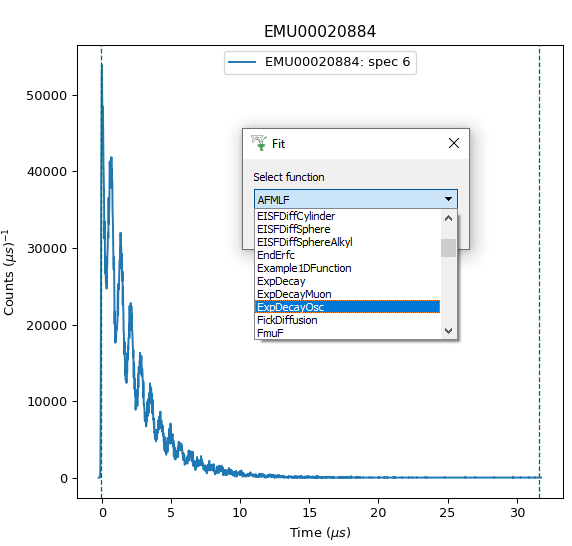The image size is (572, 546).
Task: Click the list scroll up arrow
Action: [x=449, y=218]
